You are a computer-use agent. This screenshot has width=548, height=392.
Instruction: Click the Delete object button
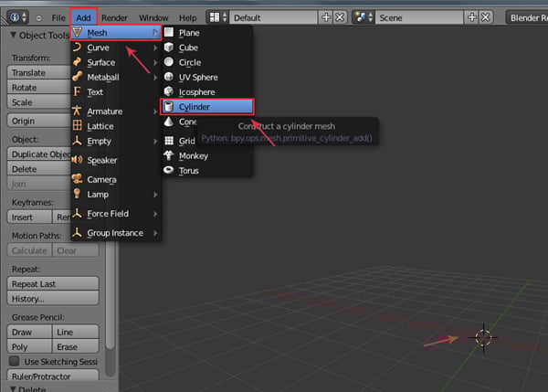coord(38,169)
